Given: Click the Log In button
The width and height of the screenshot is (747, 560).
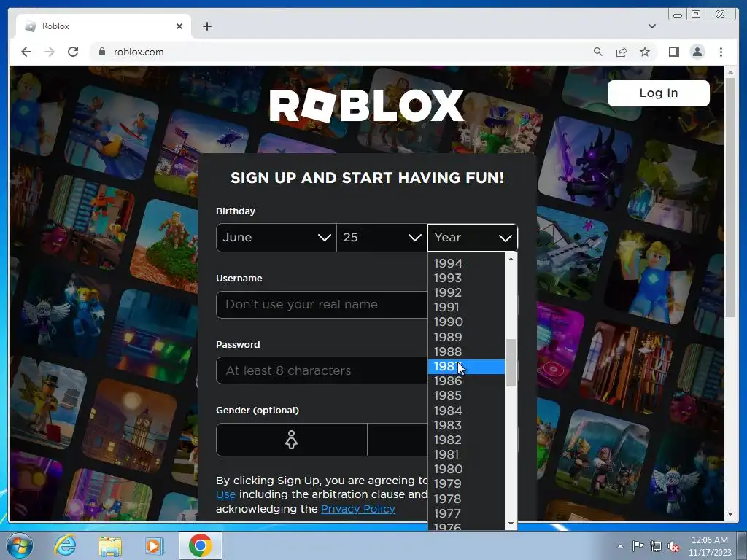Looking at the screenshot, I should [659, 93].
